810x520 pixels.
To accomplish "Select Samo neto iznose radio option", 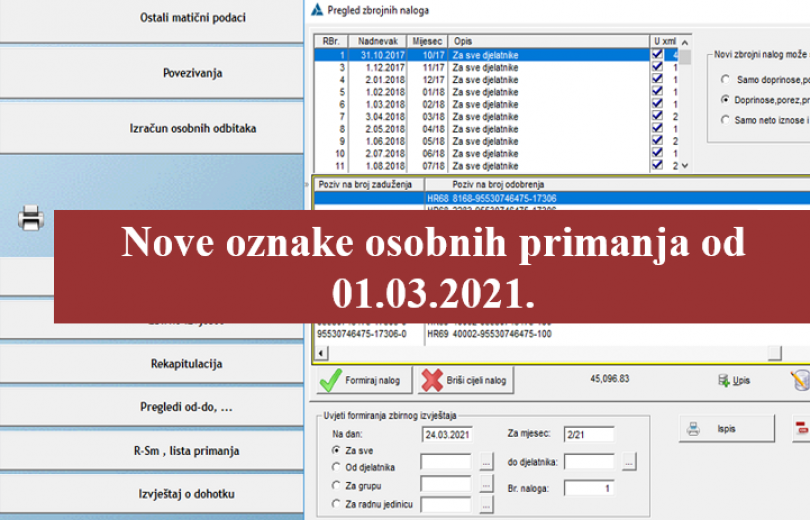I will (725, 119).
